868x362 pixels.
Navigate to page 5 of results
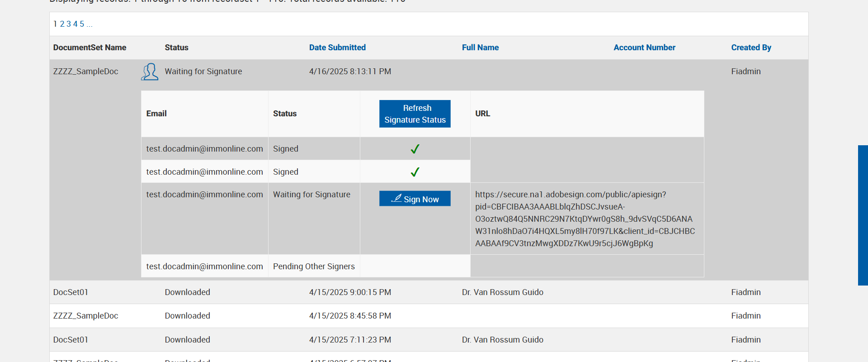coord(82,24)
